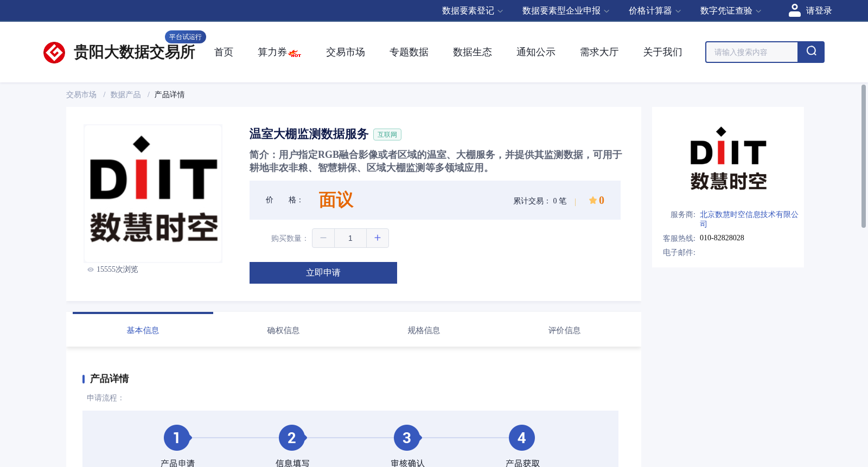Click the provider DIIT logo in sidebar
This screenshot has height=467, width=868.
tap(728, 159)
